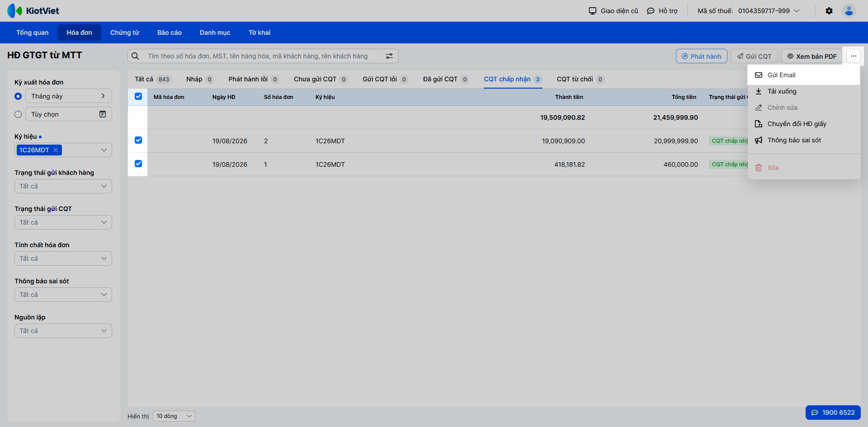Viewport: 868px width, 427px height.
Task: Call support via 1900 6522 button
Action: [833, 413]
